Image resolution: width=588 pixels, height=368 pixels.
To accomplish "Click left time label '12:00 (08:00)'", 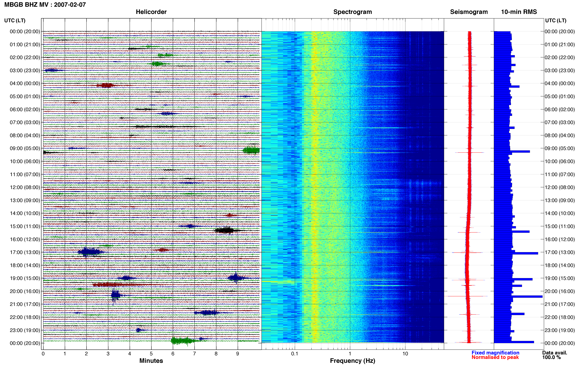I will (25, 187).
